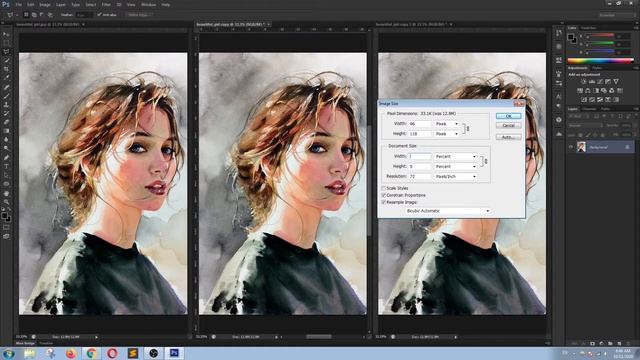Select the Horizontal Type tool
The height and width of the screenshot is (360, 640).
point(6,167)
